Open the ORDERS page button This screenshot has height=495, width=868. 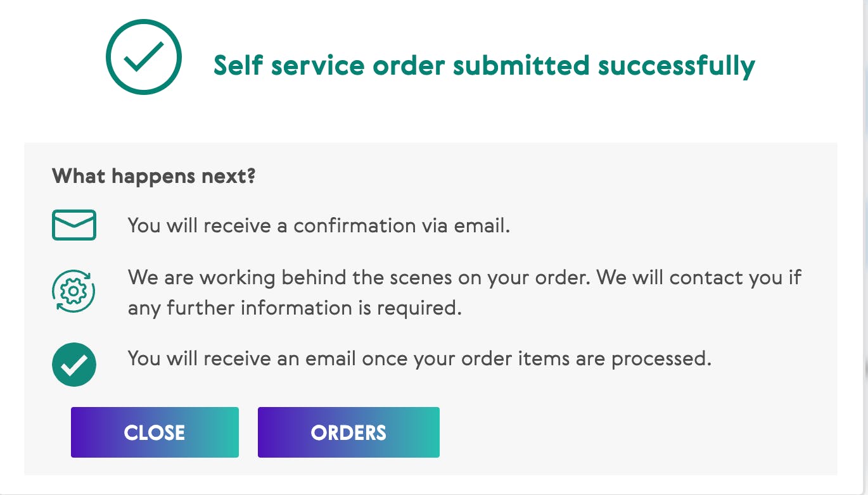tap(348, 432)
